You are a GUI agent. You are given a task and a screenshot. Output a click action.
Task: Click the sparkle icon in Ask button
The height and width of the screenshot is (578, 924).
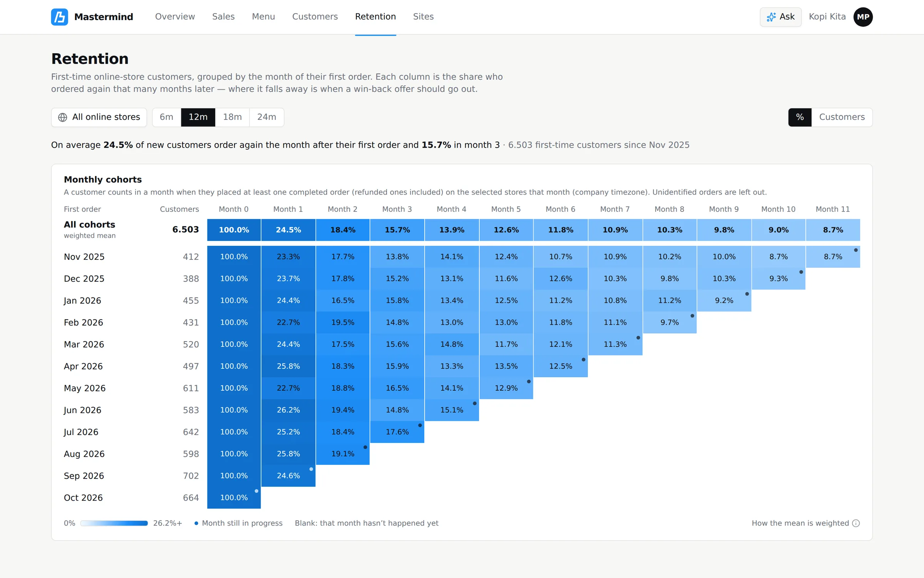[x=771, y=17]
